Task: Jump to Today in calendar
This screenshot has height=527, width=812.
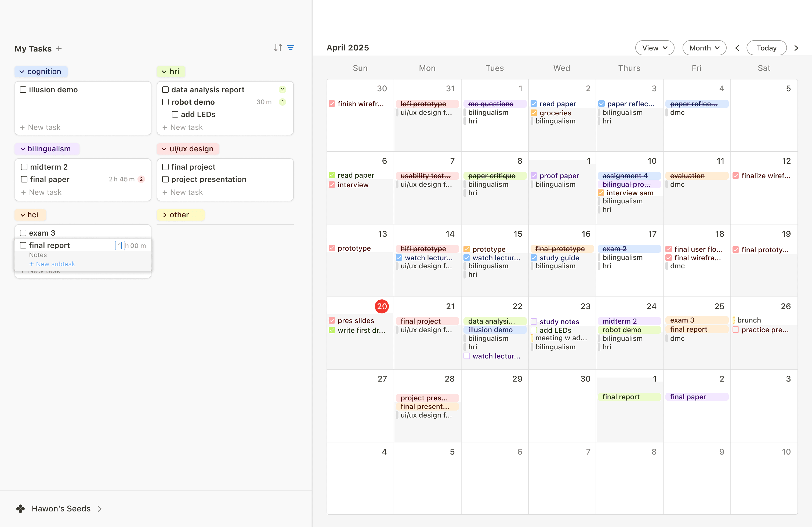Action: pos(766,48)
